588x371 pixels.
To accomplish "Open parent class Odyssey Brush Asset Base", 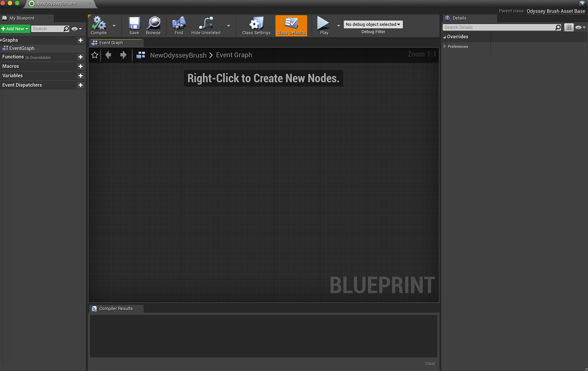I will point(555,11).
